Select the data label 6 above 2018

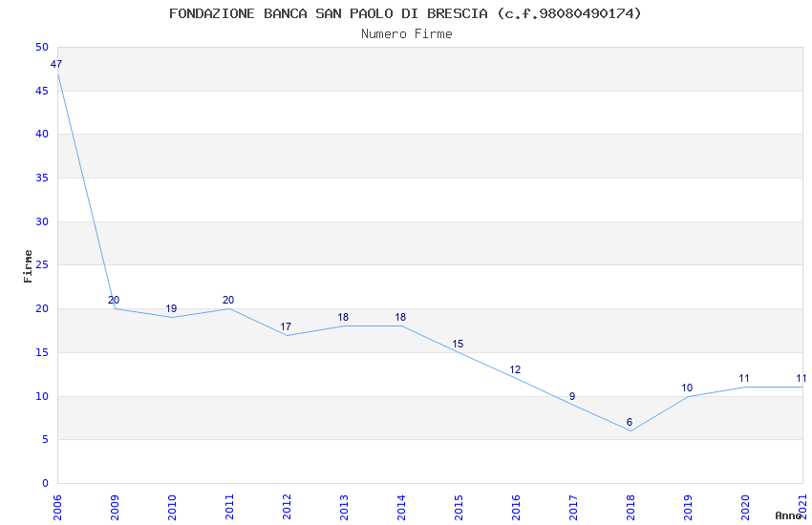coord(630,423)
